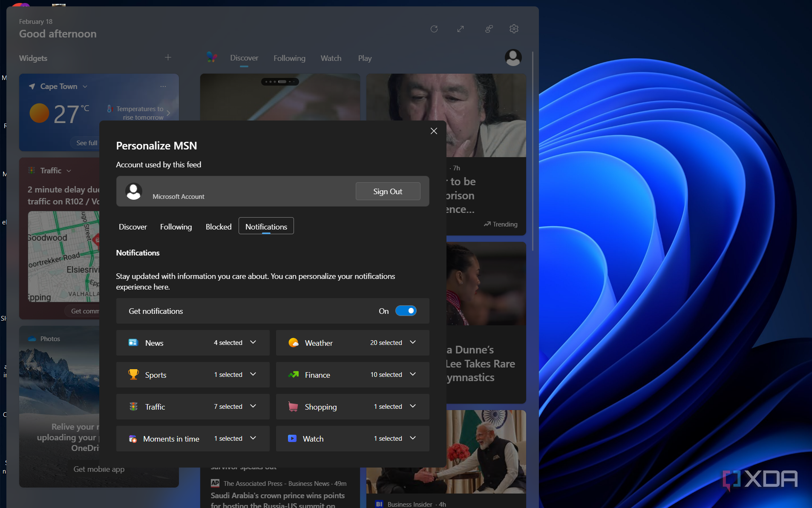Close the Personalize MSN dialog
The width and height of the screenshot is (812, 508).
coord(434,131)
